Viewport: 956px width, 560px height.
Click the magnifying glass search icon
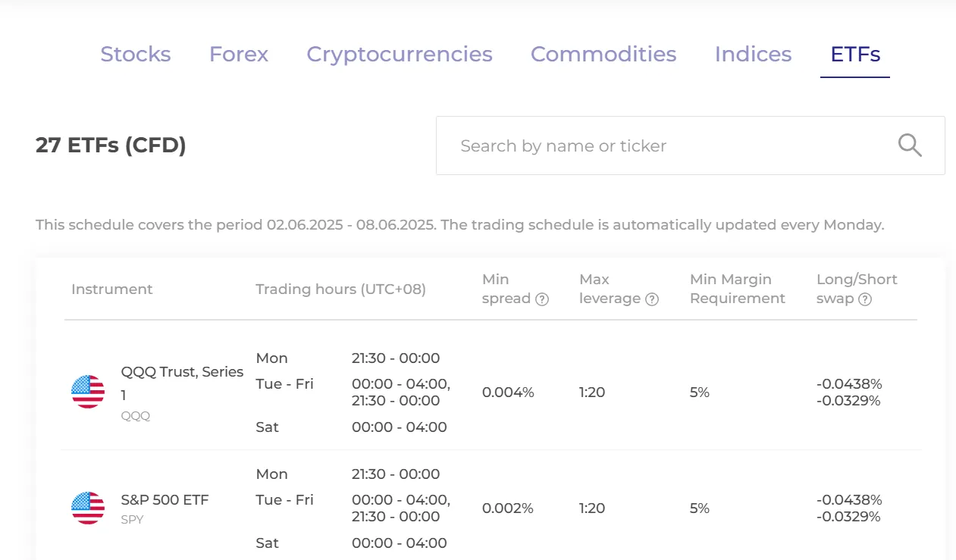coord(910,145)
